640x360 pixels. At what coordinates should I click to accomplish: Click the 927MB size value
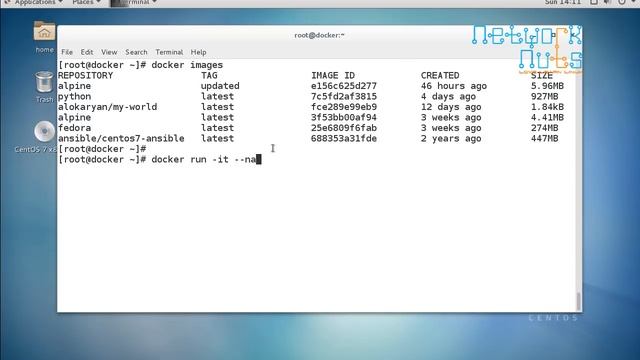(544, 97)
